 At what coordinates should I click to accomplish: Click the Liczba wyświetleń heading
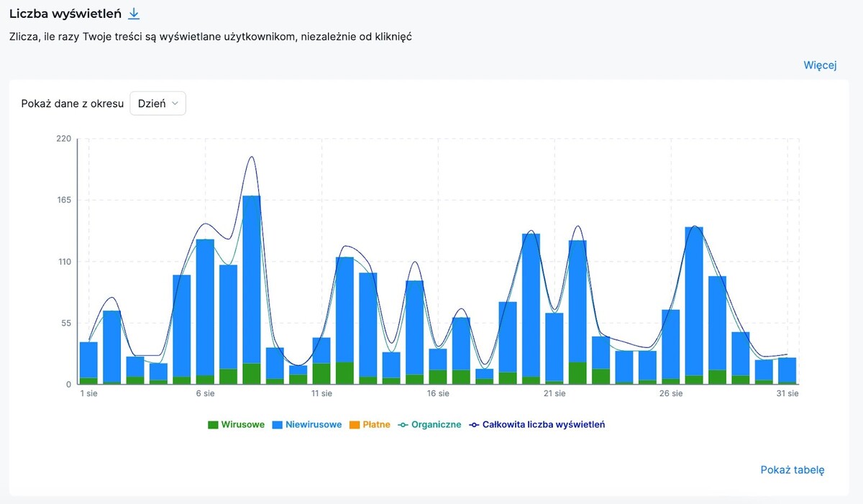point(65,14)
